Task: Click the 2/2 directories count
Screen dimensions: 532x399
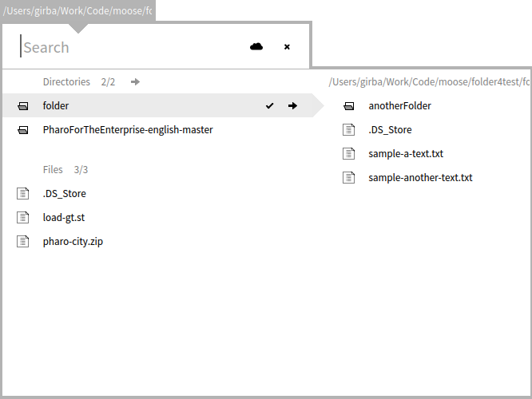Action: point(108,81)
